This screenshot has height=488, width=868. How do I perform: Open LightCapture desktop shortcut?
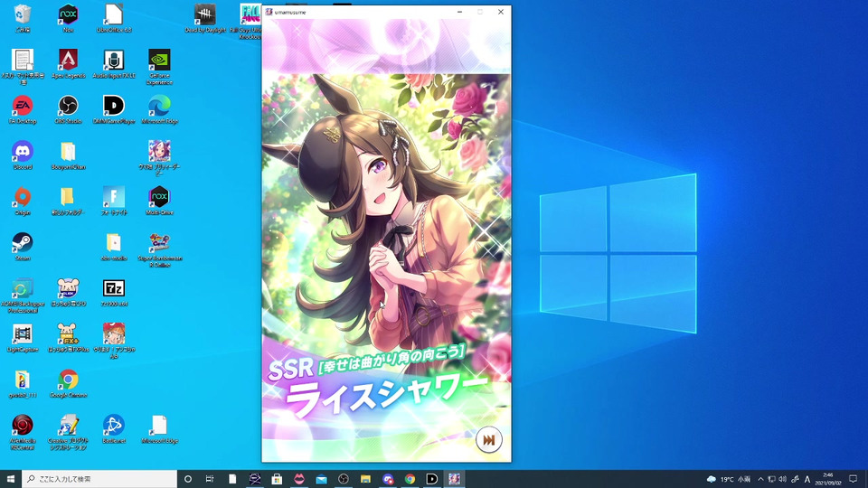click(x=23, y=337)
